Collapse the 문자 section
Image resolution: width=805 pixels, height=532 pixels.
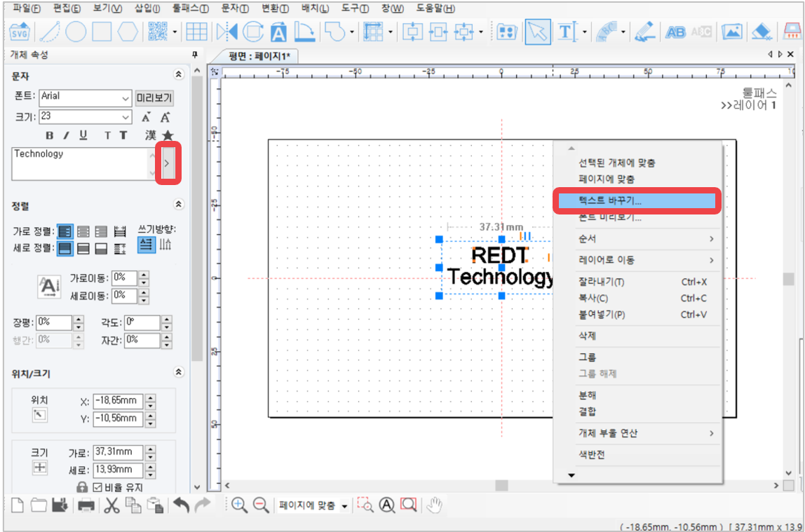(x=178, y=74)
